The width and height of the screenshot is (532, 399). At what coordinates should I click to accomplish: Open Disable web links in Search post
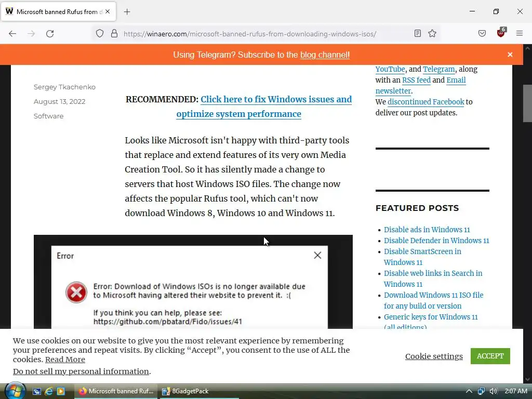[x=433, y=278]
